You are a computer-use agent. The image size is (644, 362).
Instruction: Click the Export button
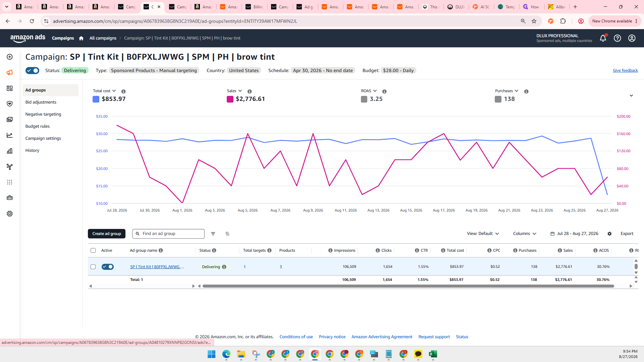[627, 234]
